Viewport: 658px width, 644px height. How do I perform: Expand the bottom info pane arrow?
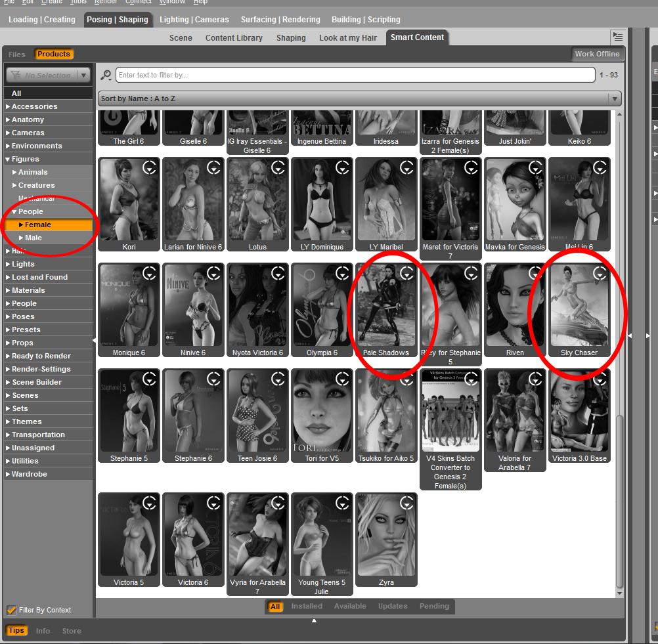(x=314, y=620)
